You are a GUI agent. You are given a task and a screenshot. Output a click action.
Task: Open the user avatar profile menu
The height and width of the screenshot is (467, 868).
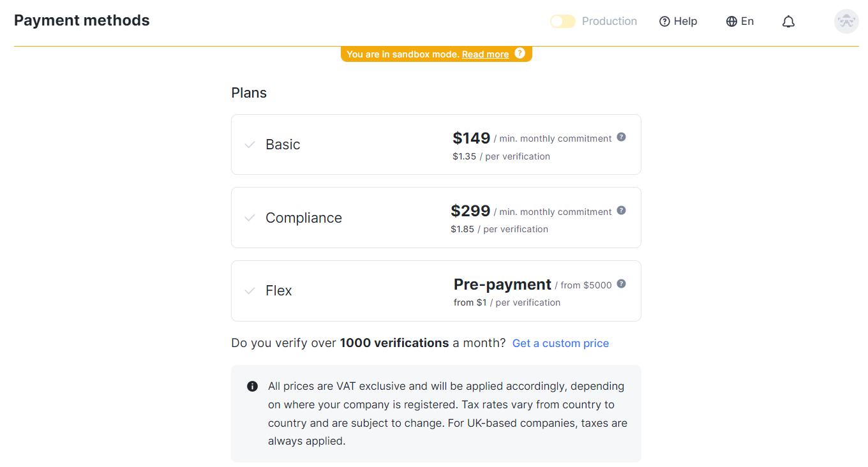click(x=846, y=22)
